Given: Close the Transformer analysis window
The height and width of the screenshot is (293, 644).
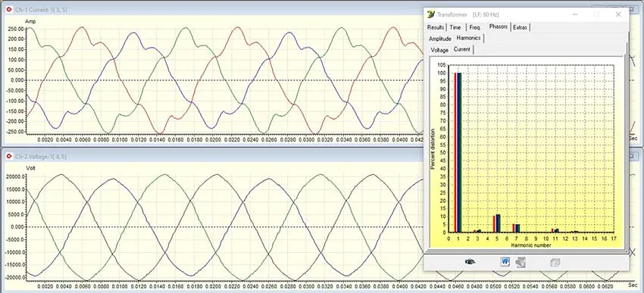Looking at the screenshot, I should (x=618, y=14).
